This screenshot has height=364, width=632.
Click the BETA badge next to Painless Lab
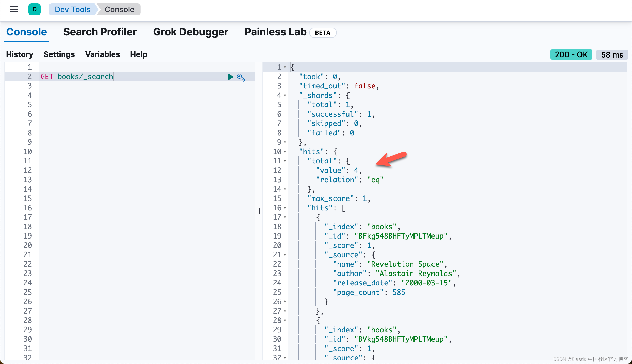point(323,32)
